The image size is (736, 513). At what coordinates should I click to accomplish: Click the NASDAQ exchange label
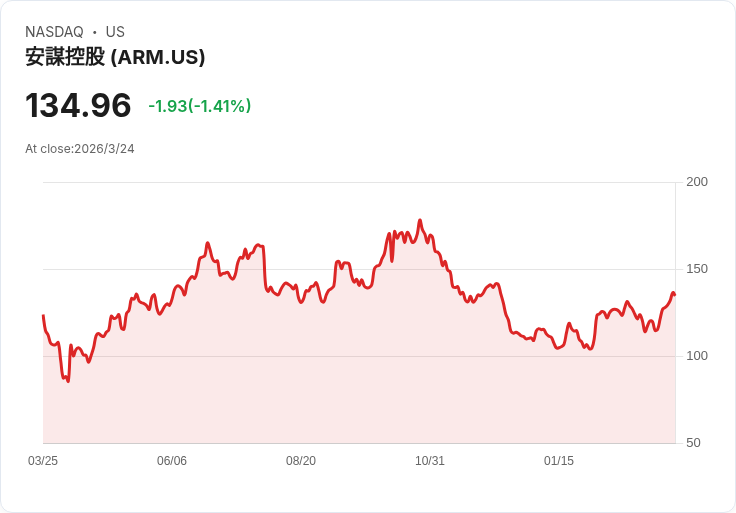tap(54, 32)
